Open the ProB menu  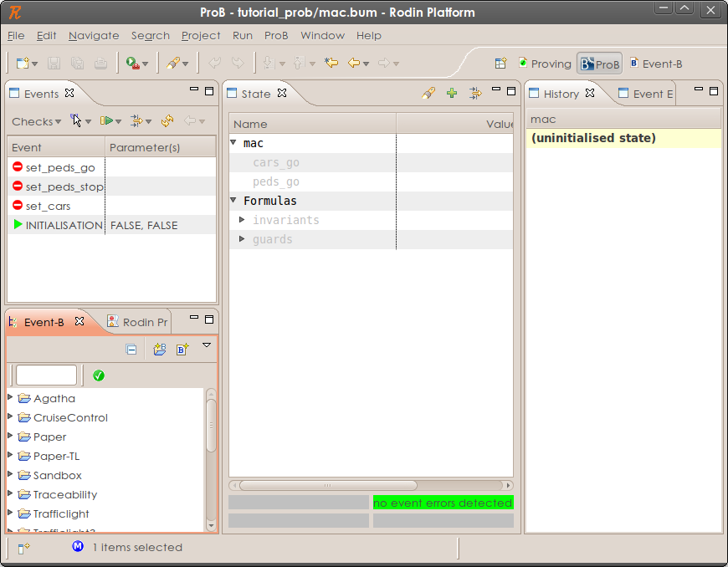pyautogui.click(x=276, y=36)
